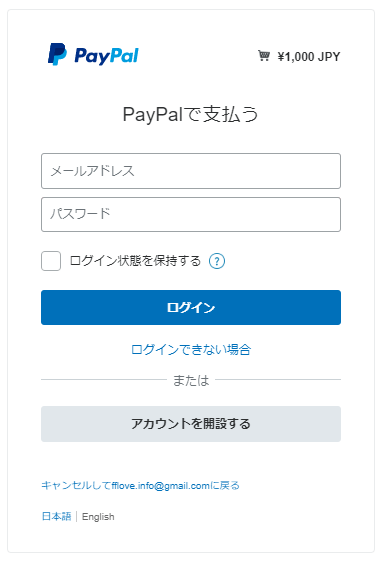
Task: Click the PayPalで支払う heading
Action: 190,114
